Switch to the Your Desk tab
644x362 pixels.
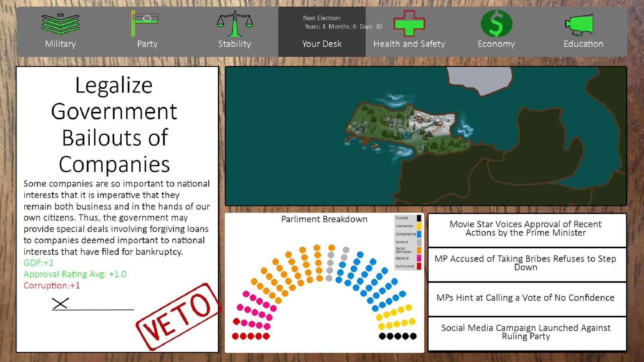point(322,44)
